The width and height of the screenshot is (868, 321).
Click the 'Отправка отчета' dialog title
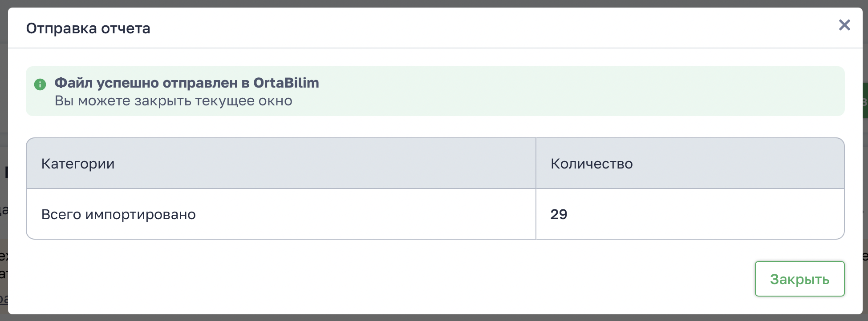88,28
